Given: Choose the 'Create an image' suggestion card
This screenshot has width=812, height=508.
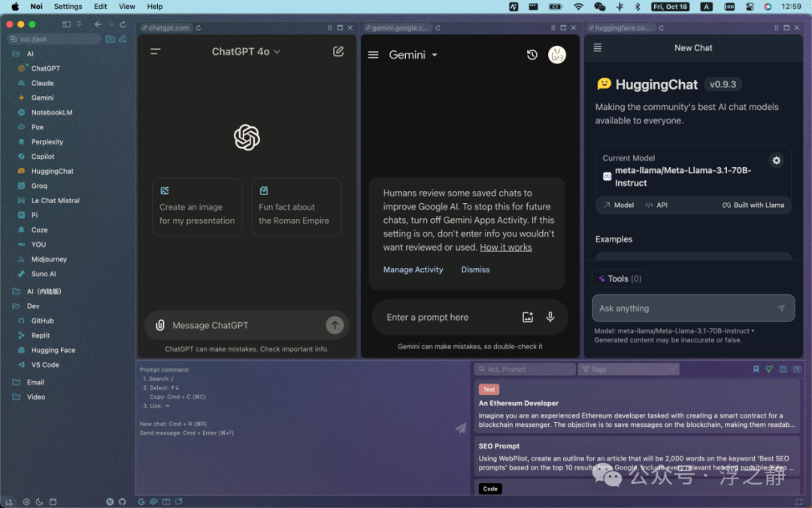Looking at the screenshot, I should [197, 208].
